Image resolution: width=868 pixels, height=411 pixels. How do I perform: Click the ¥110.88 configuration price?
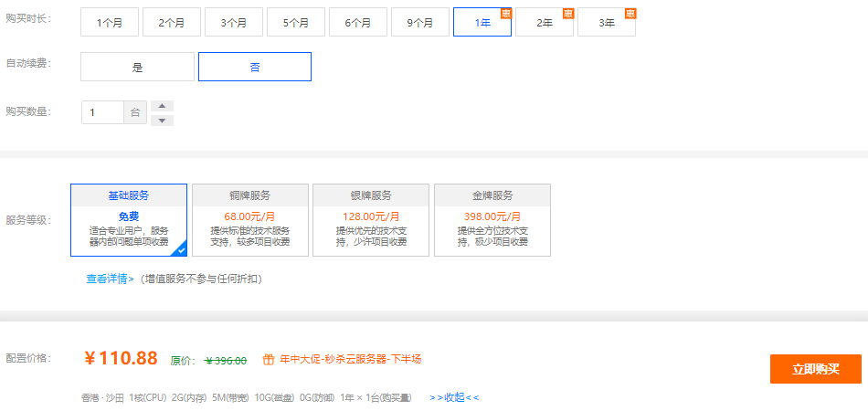[122, 358]
